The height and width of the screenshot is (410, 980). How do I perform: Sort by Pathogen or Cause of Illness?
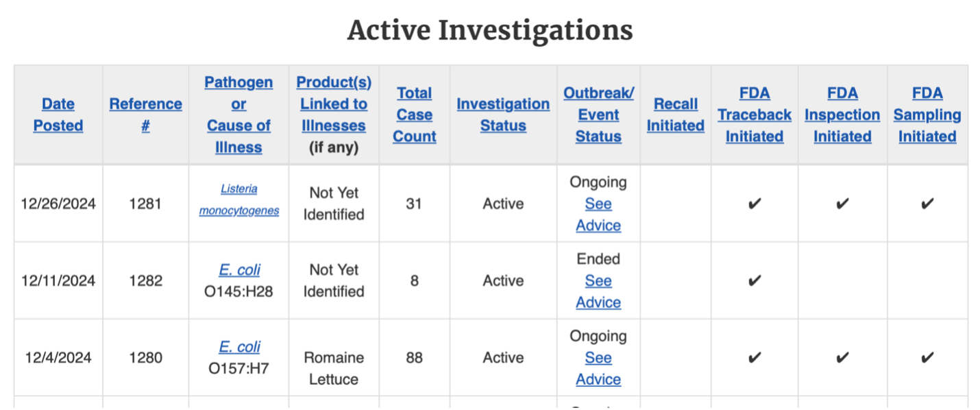point(238,114)
